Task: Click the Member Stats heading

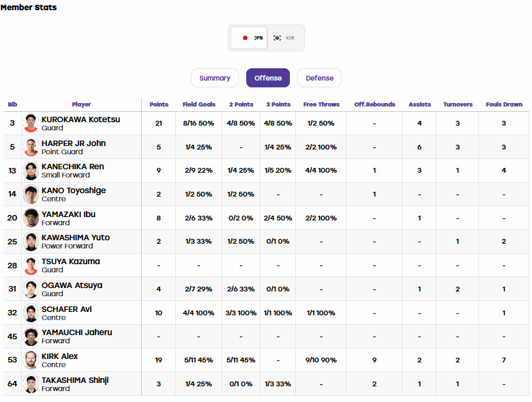Action: click(29, 7)
